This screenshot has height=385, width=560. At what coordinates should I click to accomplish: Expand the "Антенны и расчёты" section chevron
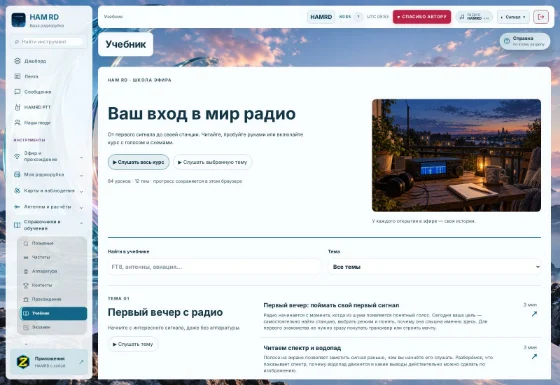(x=81, y=208)
